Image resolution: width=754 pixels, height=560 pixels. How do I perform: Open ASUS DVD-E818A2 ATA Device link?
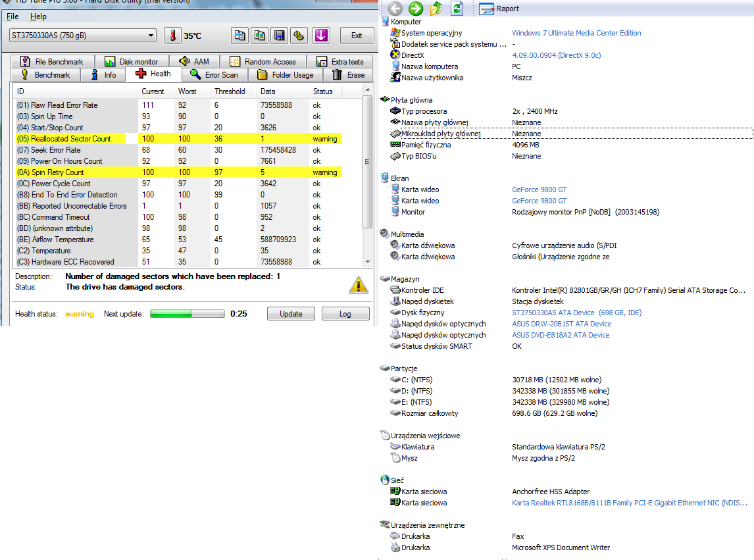pos(560,336)
